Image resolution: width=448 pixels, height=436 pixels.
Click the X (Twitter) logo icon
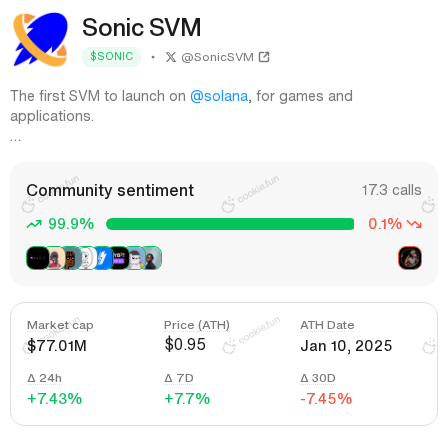pos(171,57)
